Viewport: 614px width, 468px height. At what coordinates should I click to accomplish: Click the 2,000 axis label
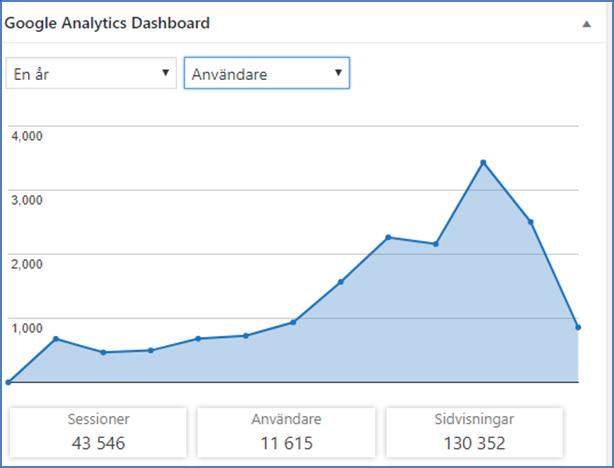point(27,264)
